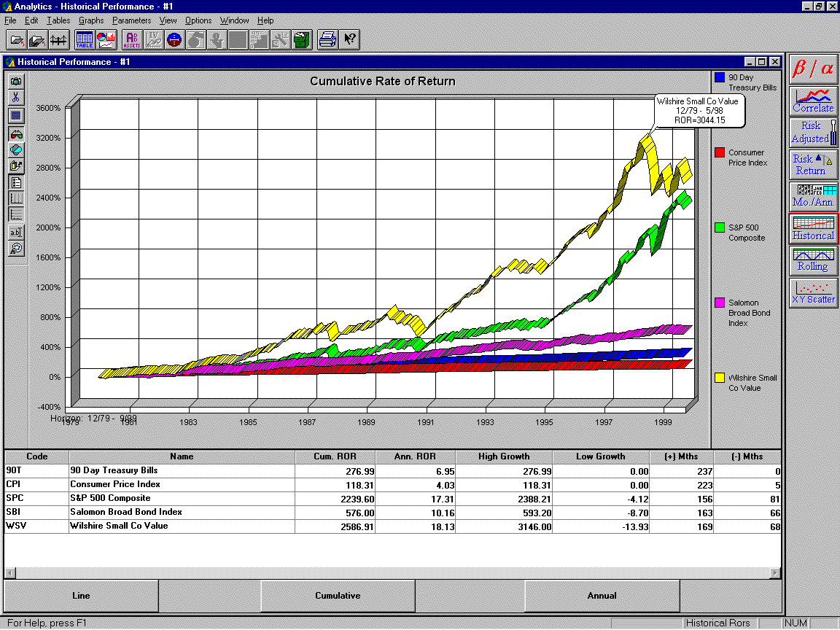Click the 576.00 Cum. ROR value
The width and height of the screenshot is (840, 630).
(x=357, y=513)
